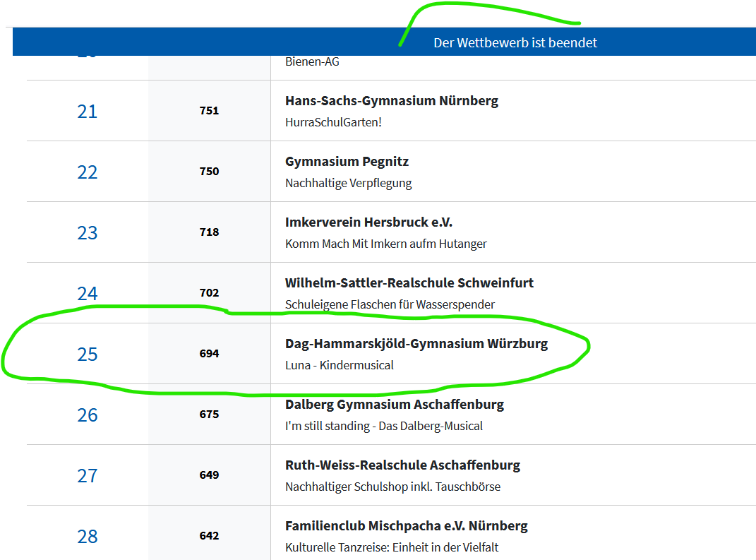The width and height of the screenshot is (756, 560).
Task: Open Familienclub Mischpacha e.V. Nürnberg entry
Action: pyautogui.click(x=406, y=525)
